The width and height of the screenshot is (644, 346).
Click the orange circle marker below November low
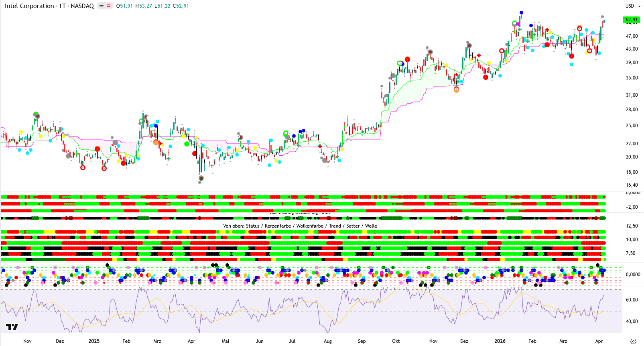click(456, 90)
